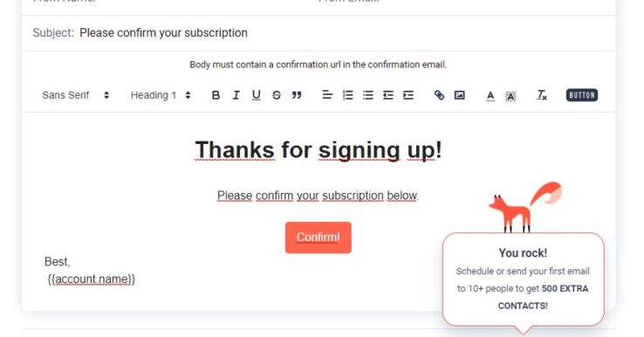Open the text background highlight color picker
This screenshot has height=337, width=644.
pos(510,96)
